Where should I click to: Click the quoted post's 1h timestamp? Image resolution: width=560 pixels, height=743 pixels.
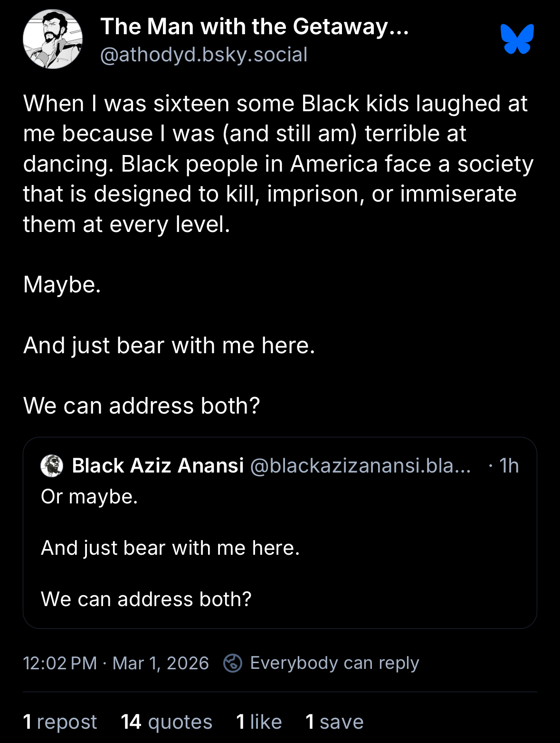coord(509,466)
